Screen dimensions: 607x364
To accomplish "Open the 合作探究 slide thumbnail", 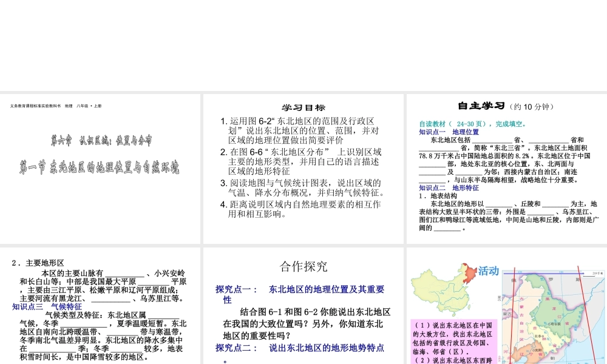I will pos(303,306).
